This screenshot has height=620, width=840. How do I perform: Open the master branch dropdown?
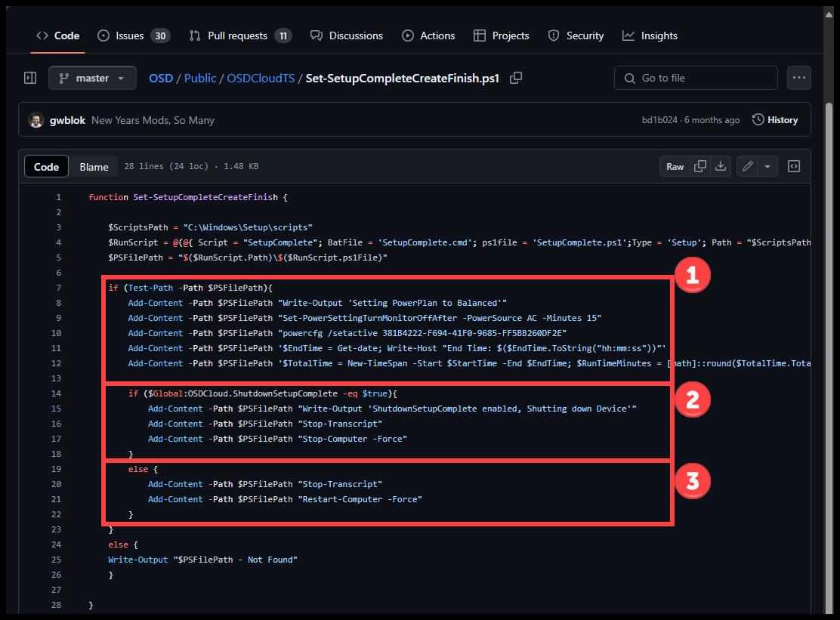tap(92, 78)
